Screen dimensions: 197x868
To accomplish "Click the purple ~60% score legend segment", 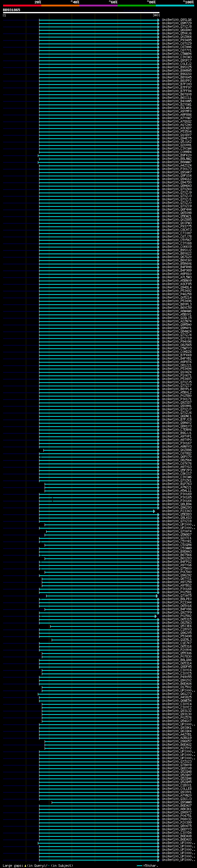I will pos(99,6).
